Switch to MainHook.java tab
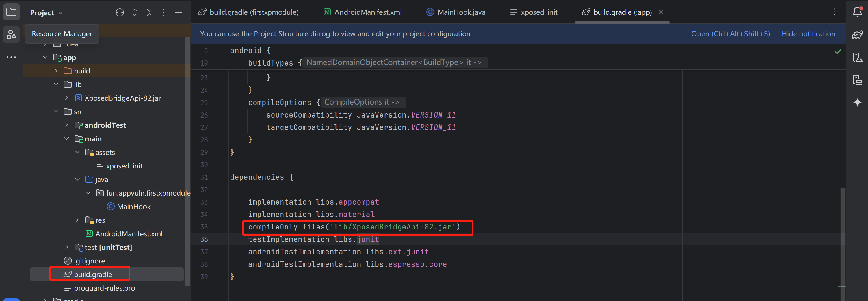The height and width of the screenshot is (301, 868). [456, 12]
